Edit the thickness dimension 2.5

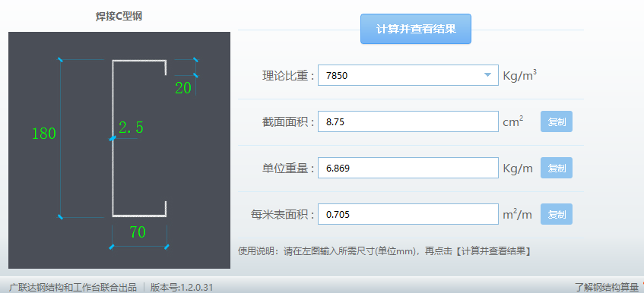131,128
